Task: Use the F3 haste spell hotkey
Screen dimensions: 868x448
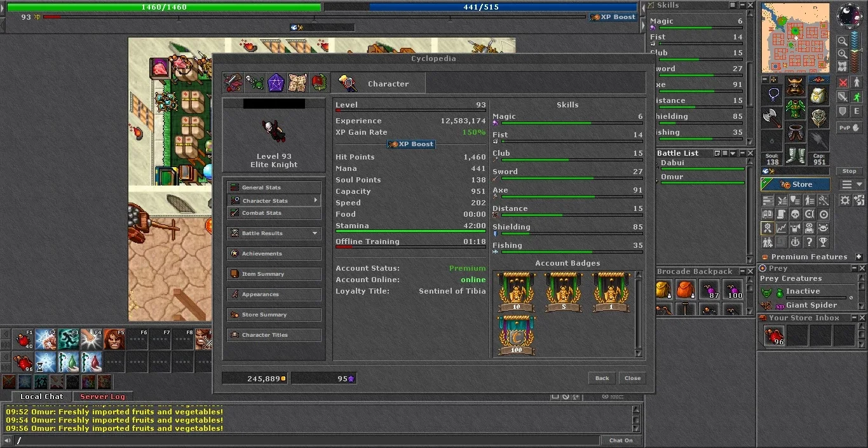Action: 69,339
